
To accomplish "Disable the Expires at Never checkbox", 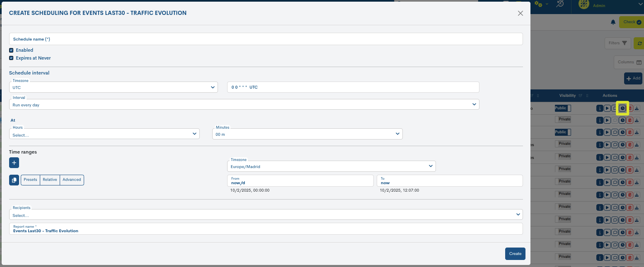I will pyautogui.click(x=11, y=58).
